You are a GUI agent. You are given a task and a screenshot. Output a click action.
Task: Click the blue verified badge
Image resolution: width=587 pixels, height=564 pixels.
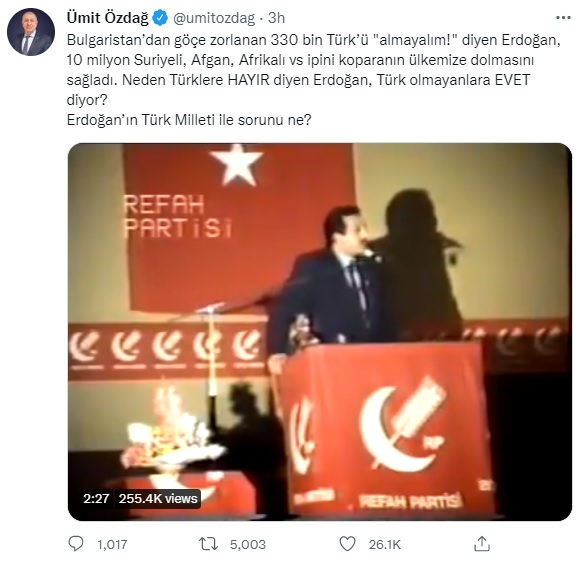coord(161,18)
